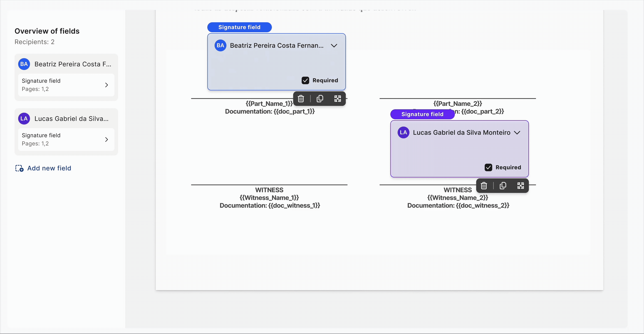This screenshot has width=644, height=334.
Task: Open the recipient dropdown on Lucas's signature field
Action: pos(517,133)
